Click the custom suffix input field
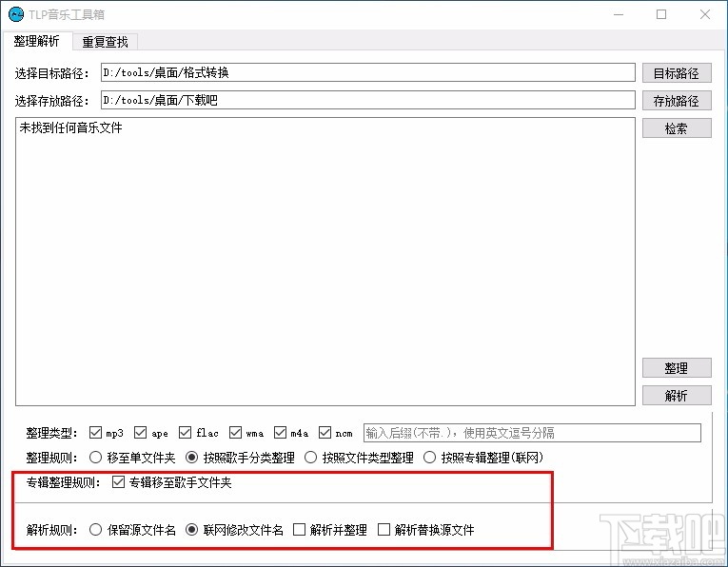Viewport: 728px width, 567px height. pos(532,433)
